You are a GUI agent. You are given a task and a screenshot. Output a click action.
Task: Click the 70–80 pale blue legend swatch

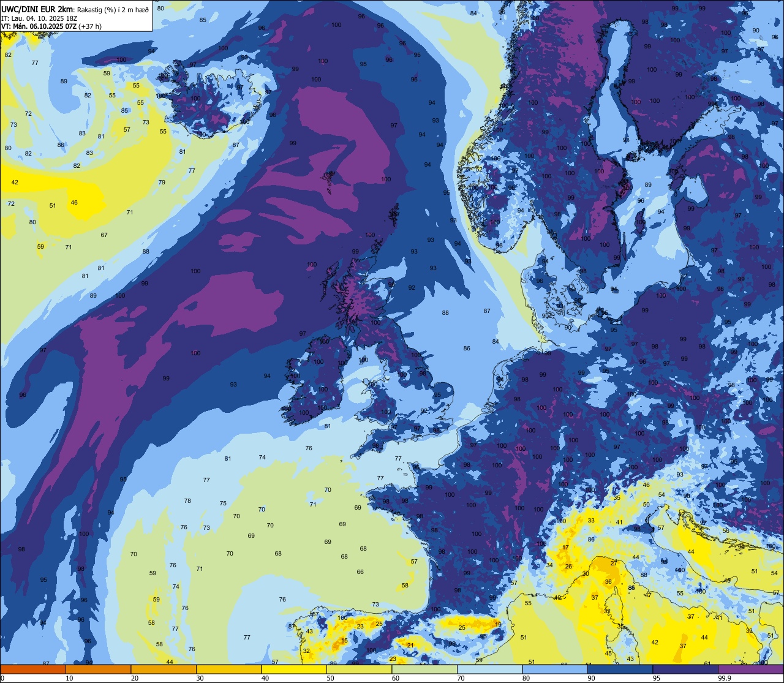(x=490, y=669)
